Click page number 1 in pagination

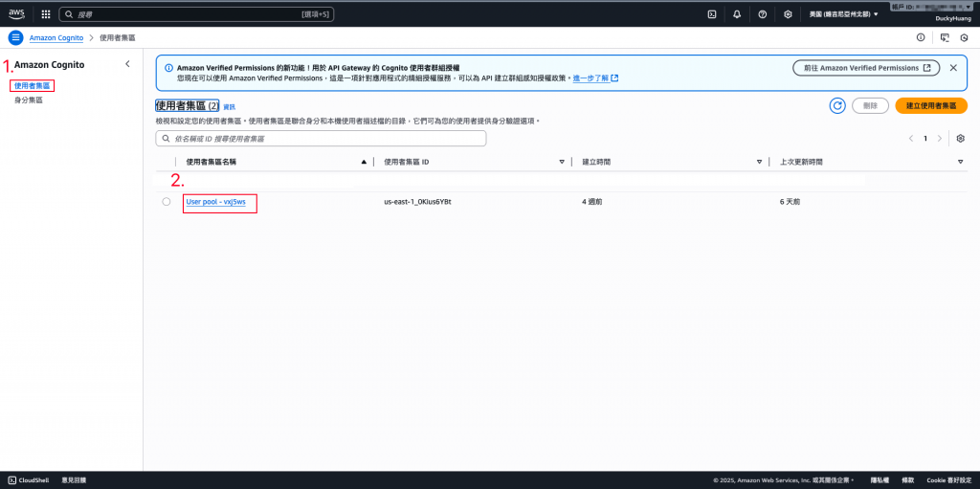pos(925,138)
